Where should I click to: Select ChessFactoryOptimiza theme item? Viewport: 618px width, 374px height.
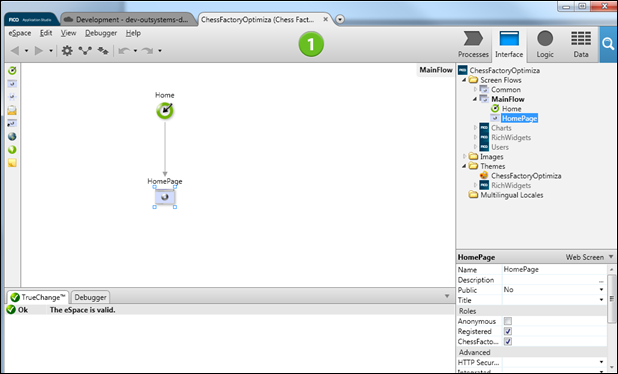[526, 176]
